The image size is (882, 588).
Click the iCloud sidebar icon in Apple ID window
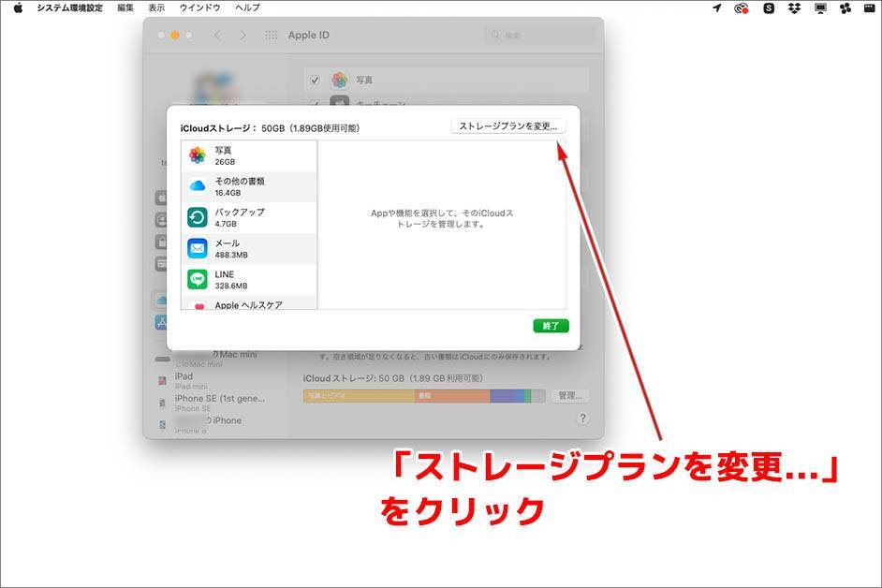(161, 300)
